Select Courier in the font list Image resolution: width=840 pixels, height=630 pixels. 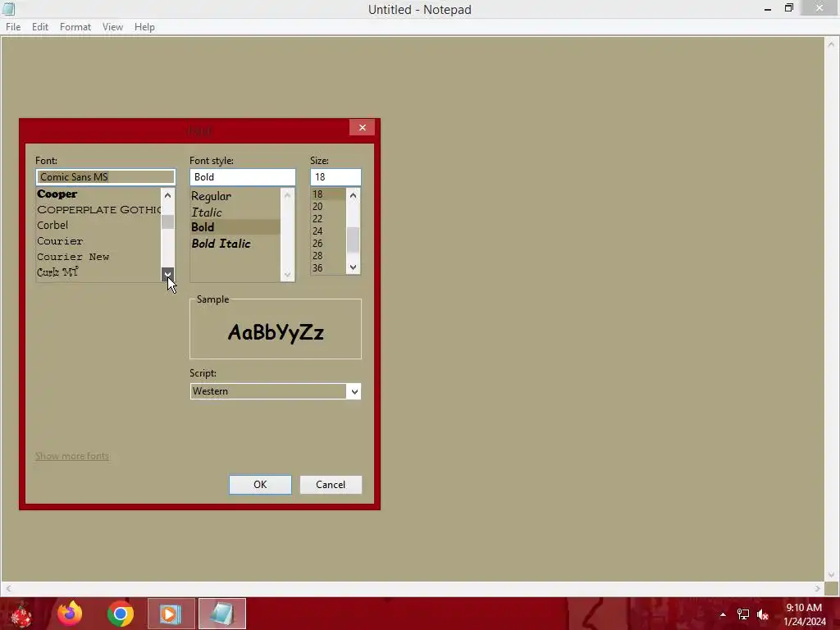click(98, 241)
